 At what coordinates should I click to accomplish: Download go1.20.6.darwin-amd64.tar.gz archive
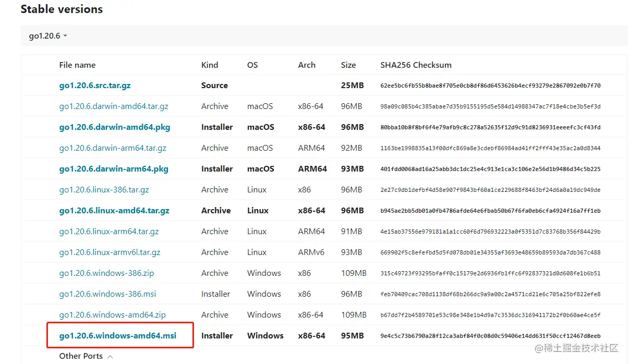(114, 106)
